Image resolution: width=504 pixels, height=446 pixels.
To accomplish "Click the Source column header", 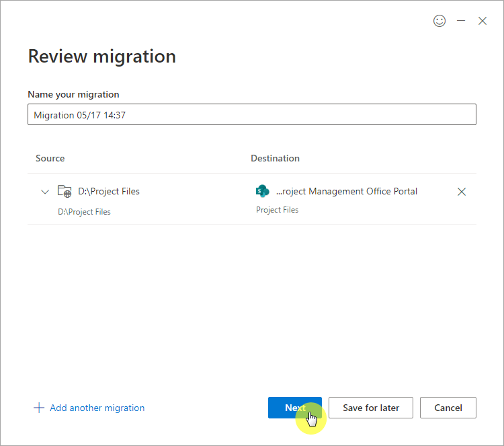I will pos(50,158).
